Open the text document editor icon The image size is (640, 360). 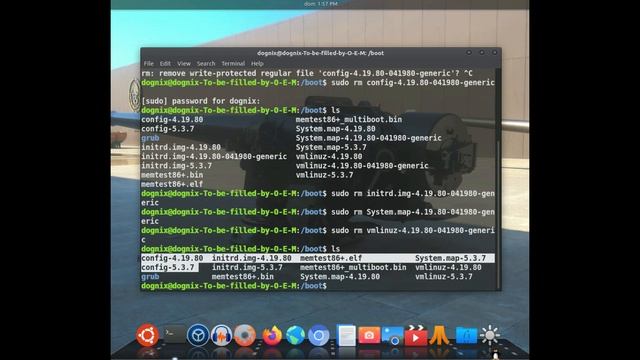tap(346, 335)
